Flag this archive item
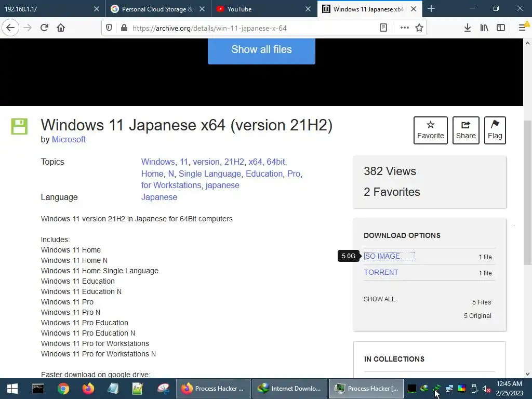 point(495,130)
